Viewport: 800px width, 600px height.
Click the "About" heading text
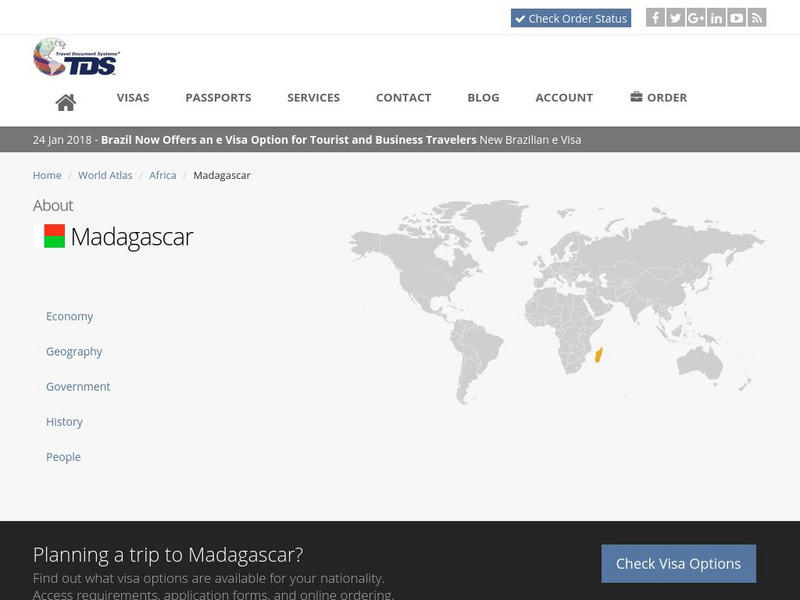click(53, 205)
